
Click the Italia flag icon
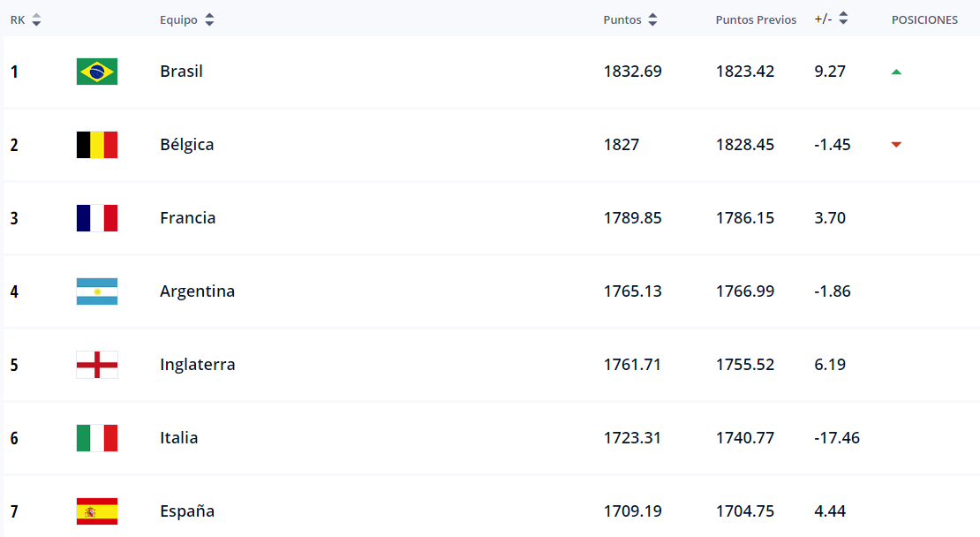95,437
